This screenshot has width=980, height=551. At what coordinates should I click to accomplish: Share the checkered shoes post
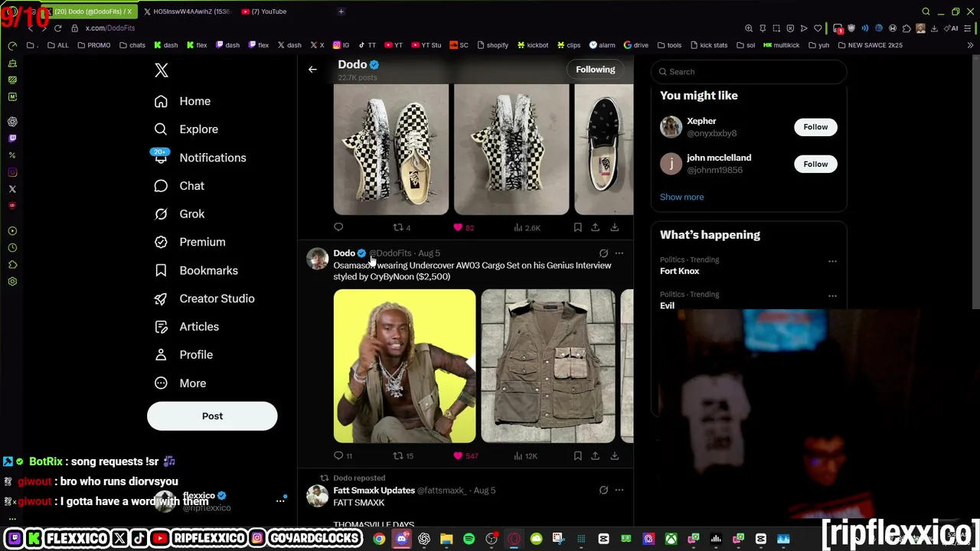[x=595, y=227]
